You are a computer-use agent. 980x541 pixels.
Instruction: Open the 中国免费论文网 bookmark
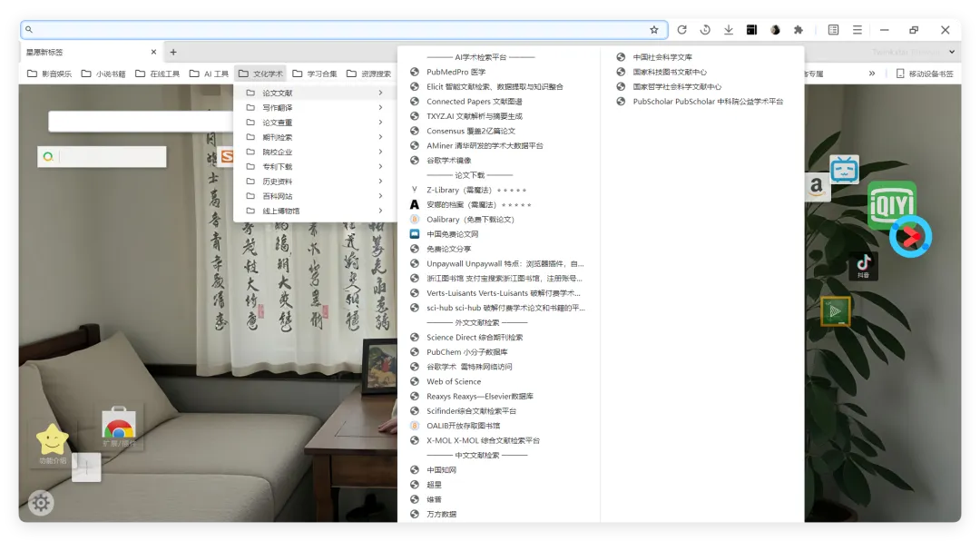point(498,234)
